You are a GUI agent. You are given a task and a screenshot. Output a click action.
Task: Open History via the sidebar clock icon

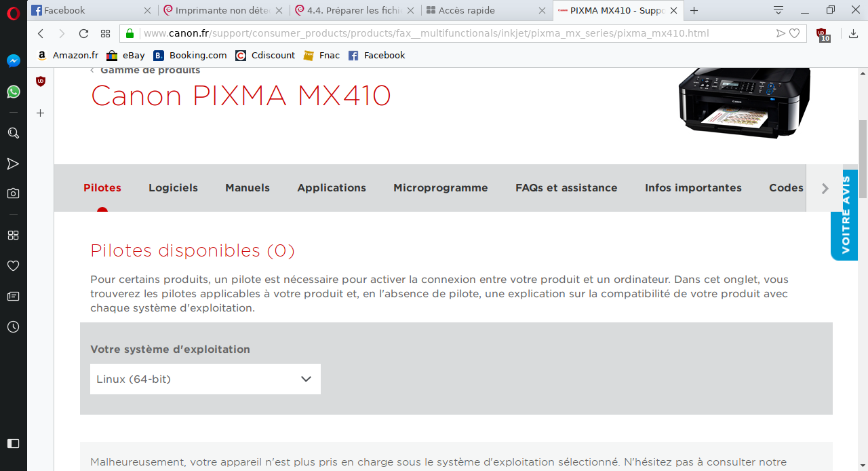click(13, 327)
